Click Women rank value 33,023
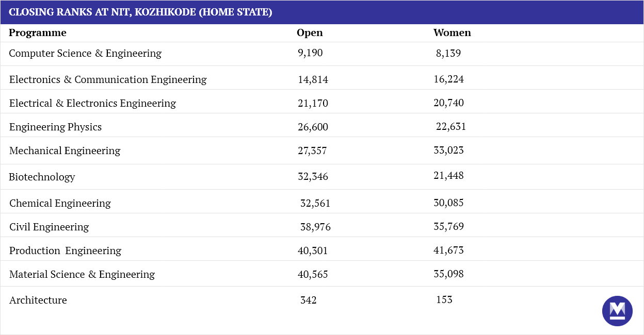The height and width of the screenshot is (335, 644). coord(448,150)
